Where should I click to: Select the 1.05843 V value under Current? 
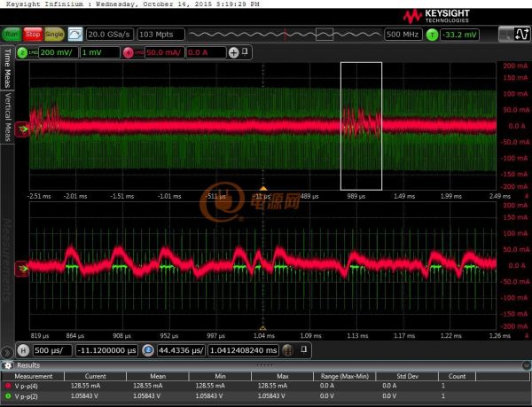84,395
